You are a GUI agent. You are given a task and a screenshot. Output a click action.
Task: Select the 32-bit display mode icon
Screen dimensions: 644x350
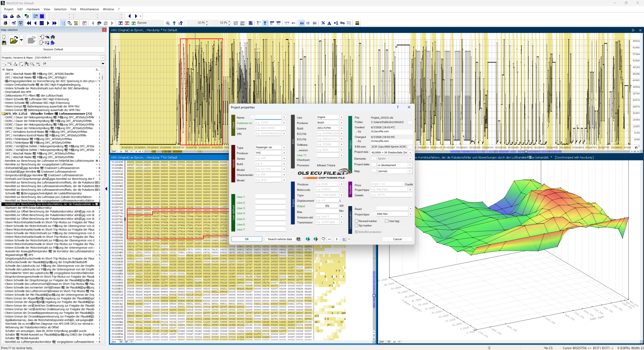272,23
